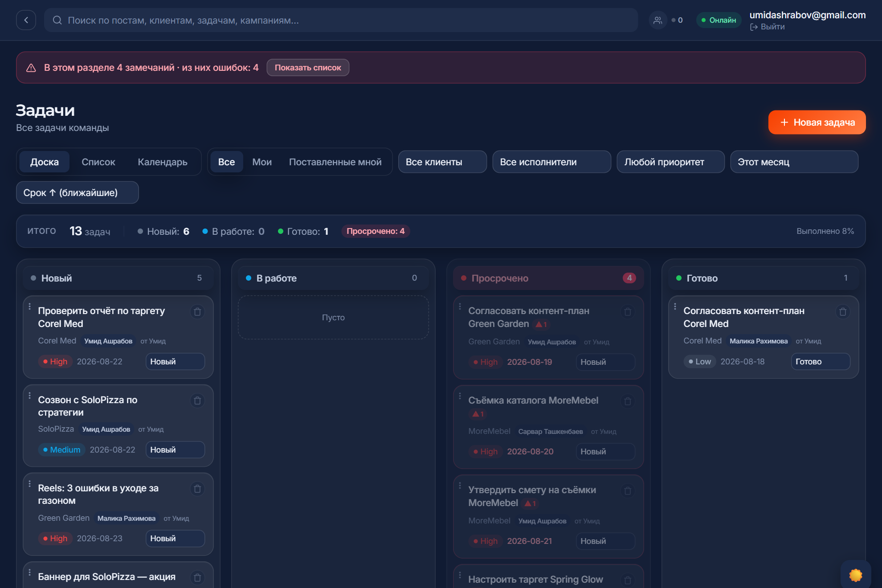
Task: Switch to 'Список' view tab
Action: click(98, 162)
